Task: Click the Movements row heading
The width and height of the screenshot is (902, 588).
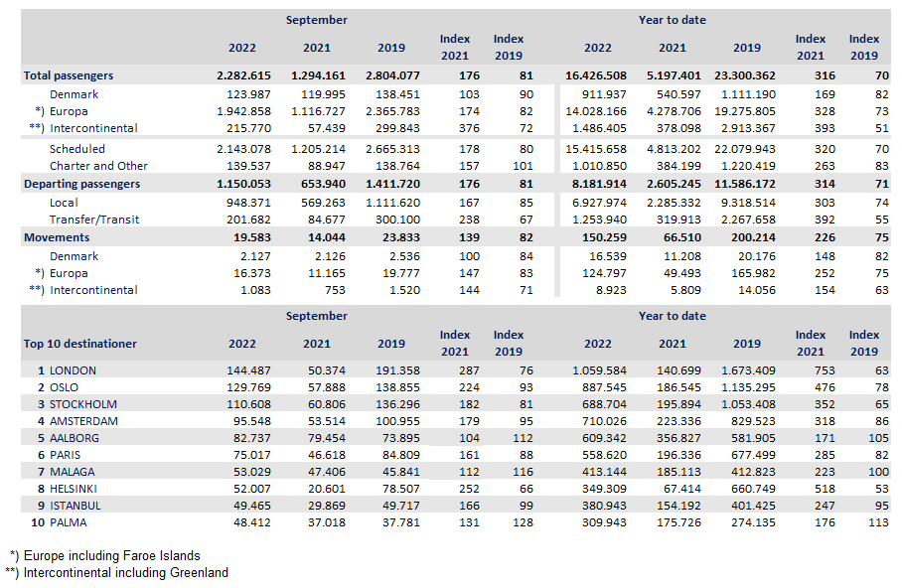Action: coord(57,237)
